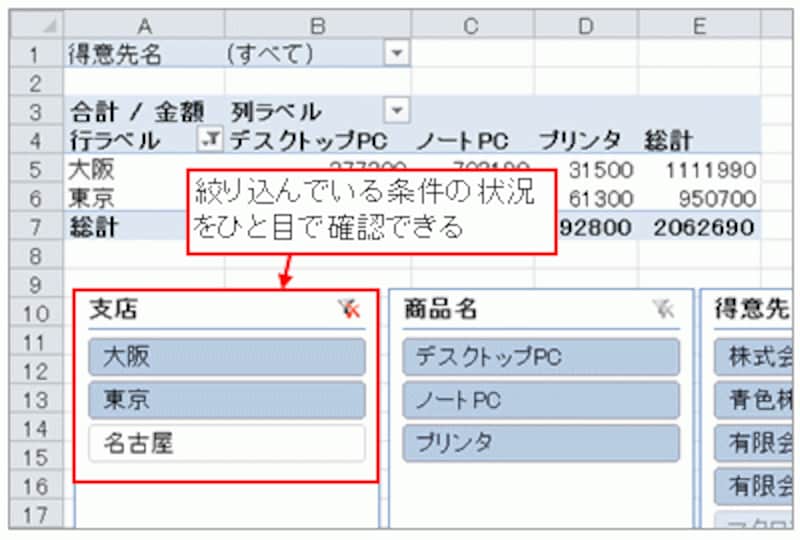Click the 大阪 row label cell
Screen dimensions: 800x540
(x=125, y=168)
